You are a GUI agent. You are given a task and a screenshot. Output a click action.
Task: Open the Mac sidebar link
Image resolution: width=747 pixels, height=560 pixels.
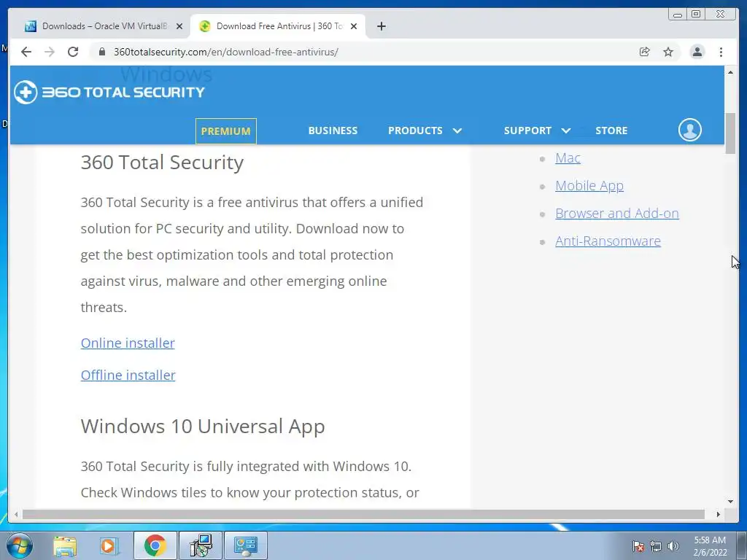point(568,158)
